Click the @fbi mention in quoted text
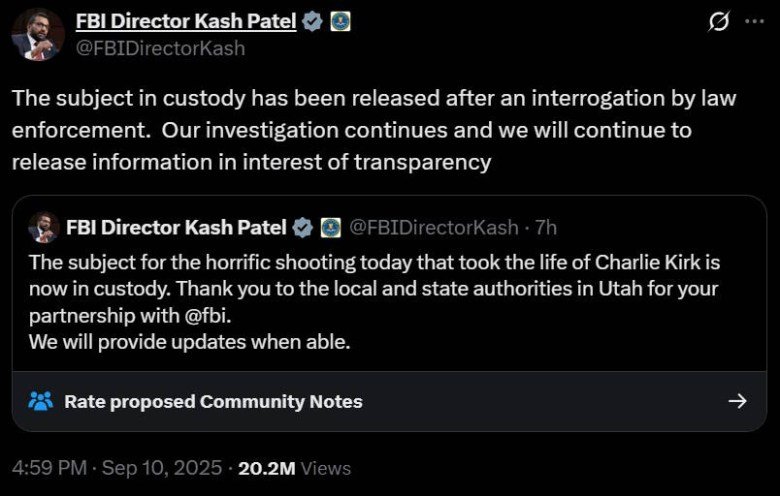 point(207,316)
